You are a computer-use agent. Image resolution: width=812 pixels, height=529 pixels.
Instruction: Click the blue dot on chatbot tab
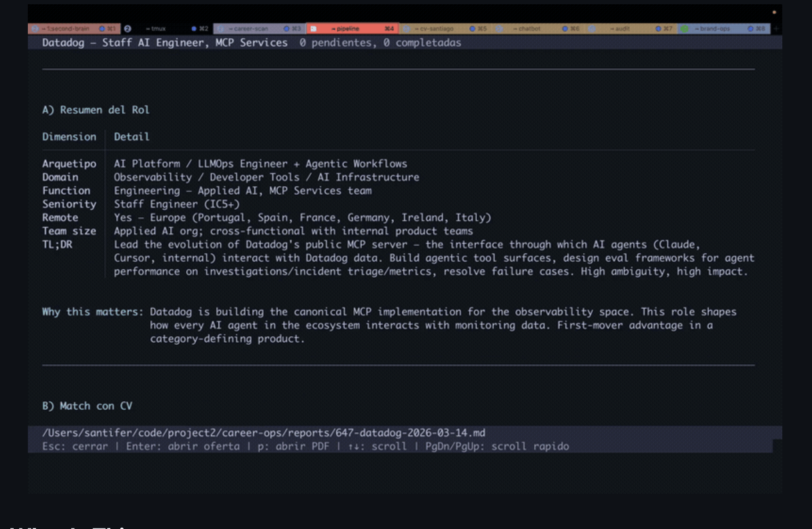(565, 29)
